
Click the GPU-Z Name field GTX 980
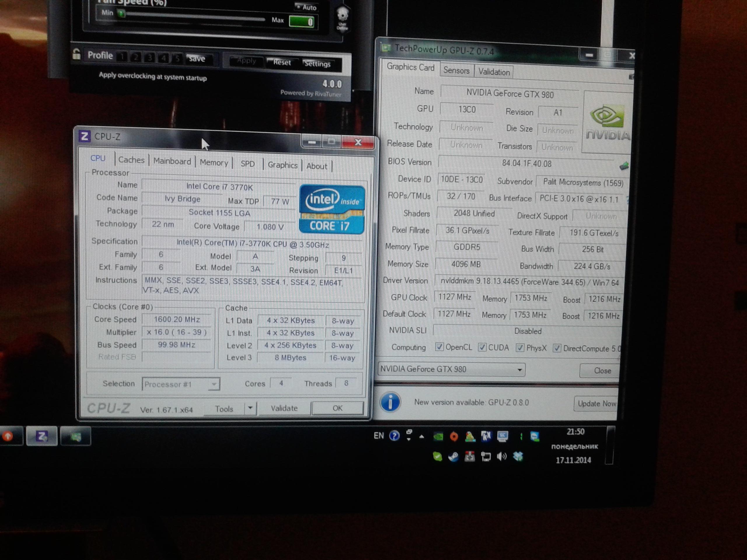point(509,94)
